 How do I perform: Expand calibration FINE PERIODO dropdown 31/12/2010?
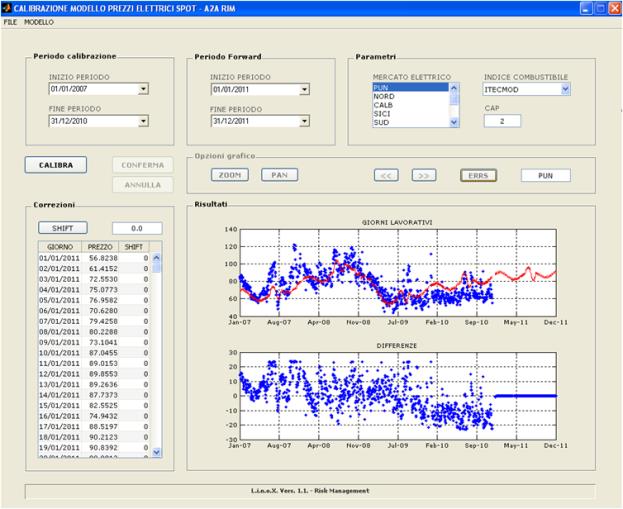point(143,121)
